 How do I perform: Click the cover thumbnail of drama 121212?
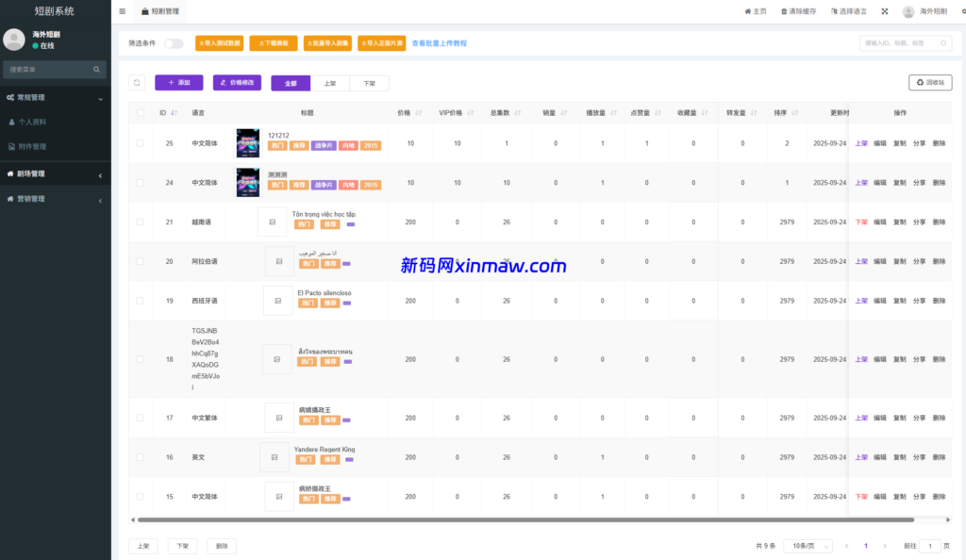tap(248, 143)
